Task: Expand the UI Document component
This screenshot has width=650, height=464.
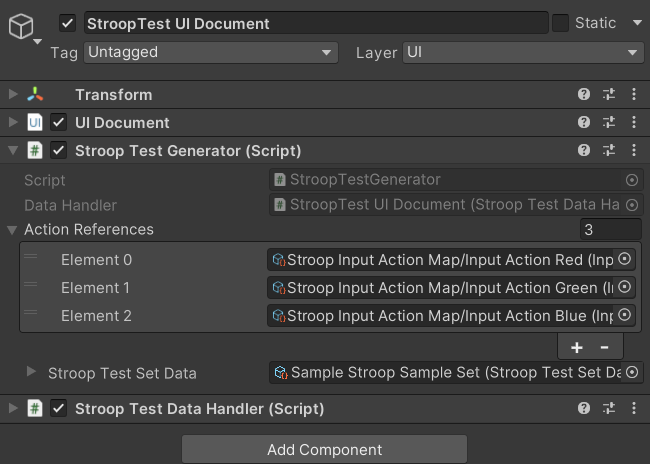Action: (x=13, y=122)
